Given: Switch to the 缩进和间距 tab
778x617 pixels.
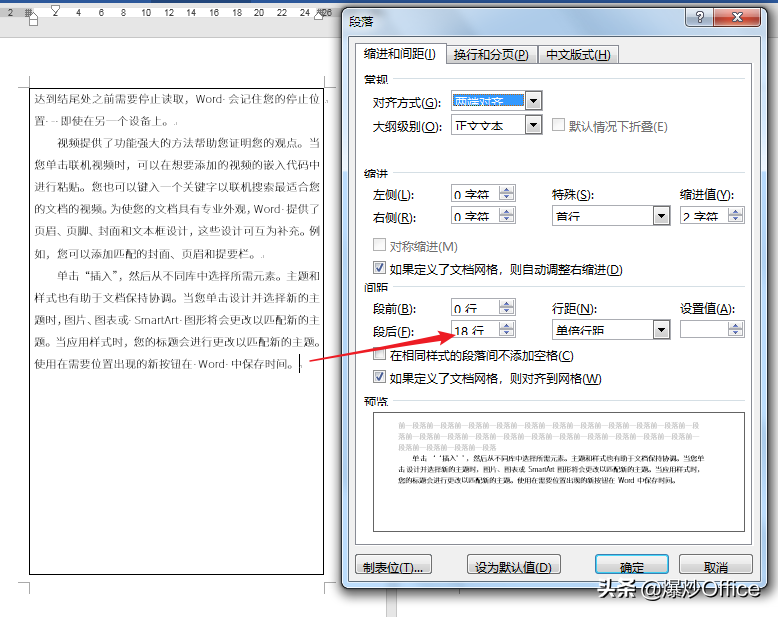Looking at the screenshot, I should click(x=400, y=54).
